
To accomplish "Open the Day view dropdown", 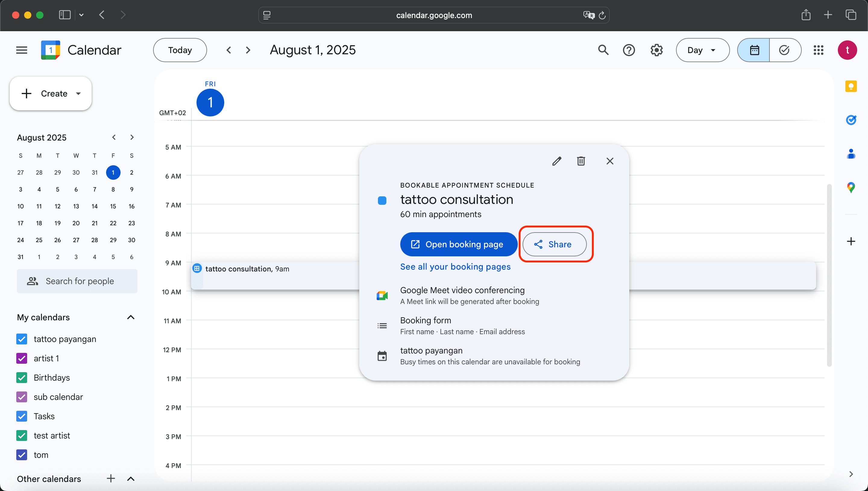I will click(703, 50).
